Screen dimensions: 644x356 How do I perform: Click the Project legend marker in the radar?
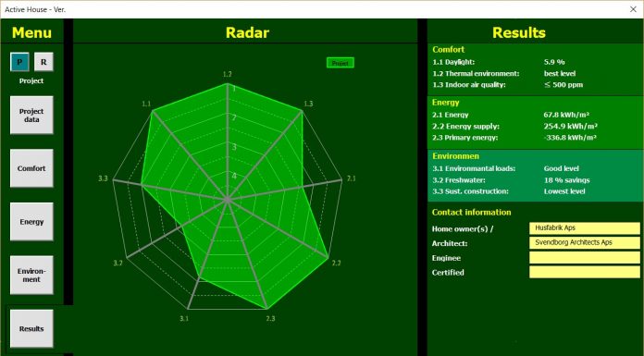[341, 63]
